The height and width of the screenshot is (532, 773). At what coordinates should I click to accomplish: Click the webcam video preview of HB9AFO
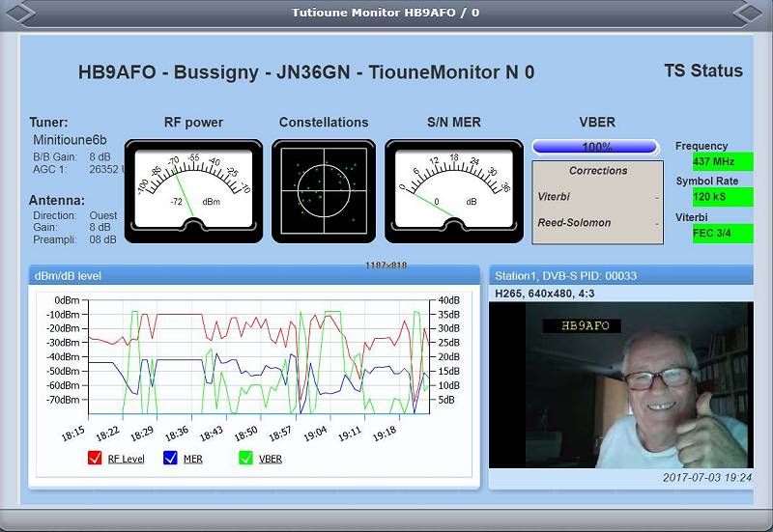pyautogui.click(x=620, y=384)
